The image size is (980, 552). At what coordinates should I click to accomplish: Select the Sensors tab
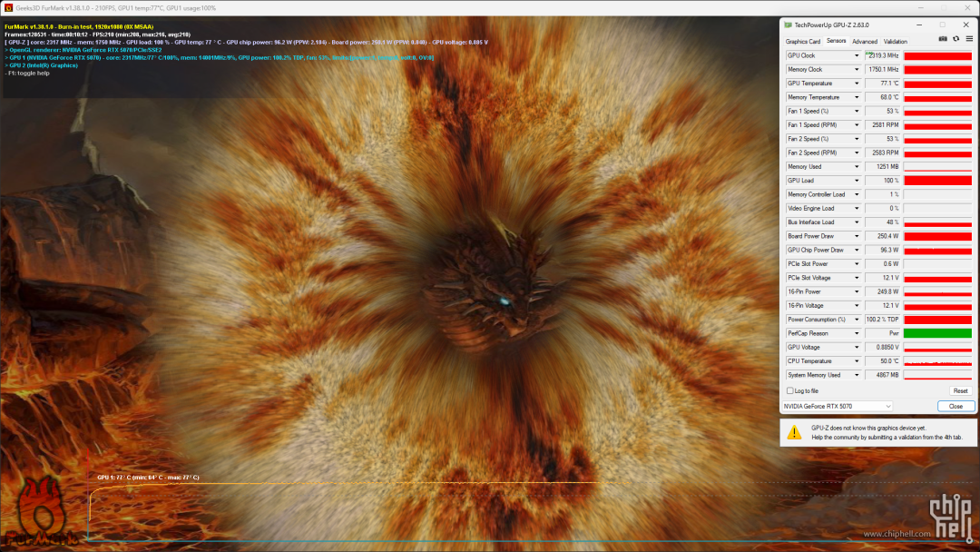click(836, 41)
